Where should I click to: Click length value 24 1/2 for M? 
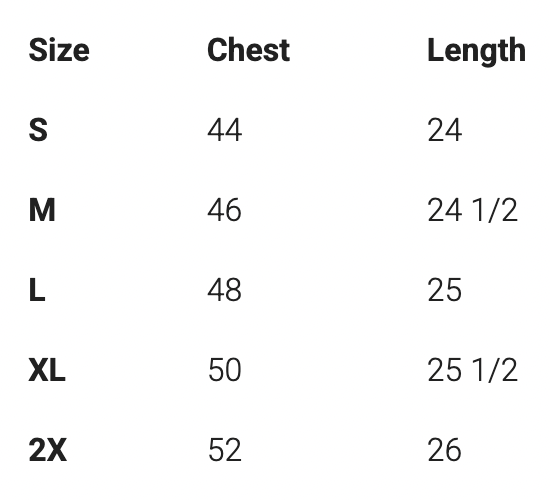[x=472, y=210]
